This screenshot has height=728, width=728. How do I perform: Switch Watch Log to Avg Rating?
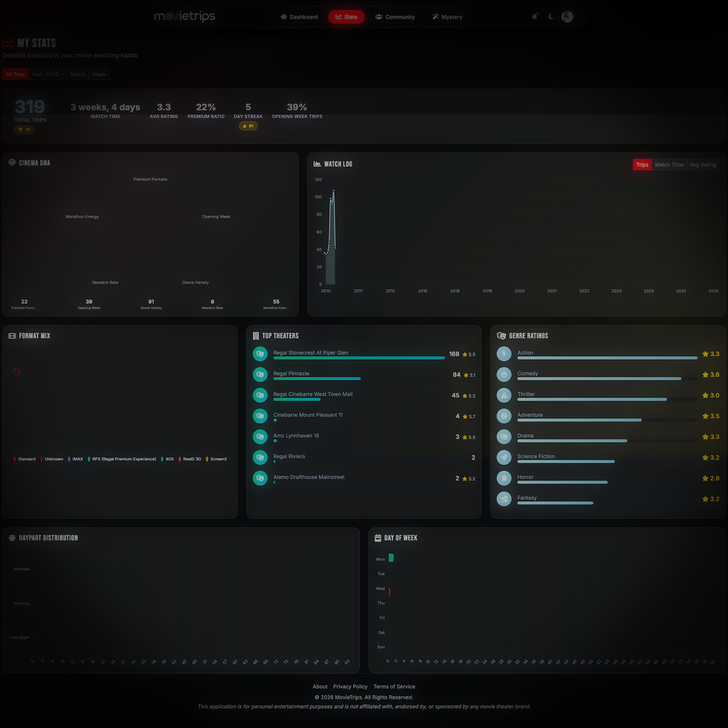pyautogui.click(x=702, y=165)
